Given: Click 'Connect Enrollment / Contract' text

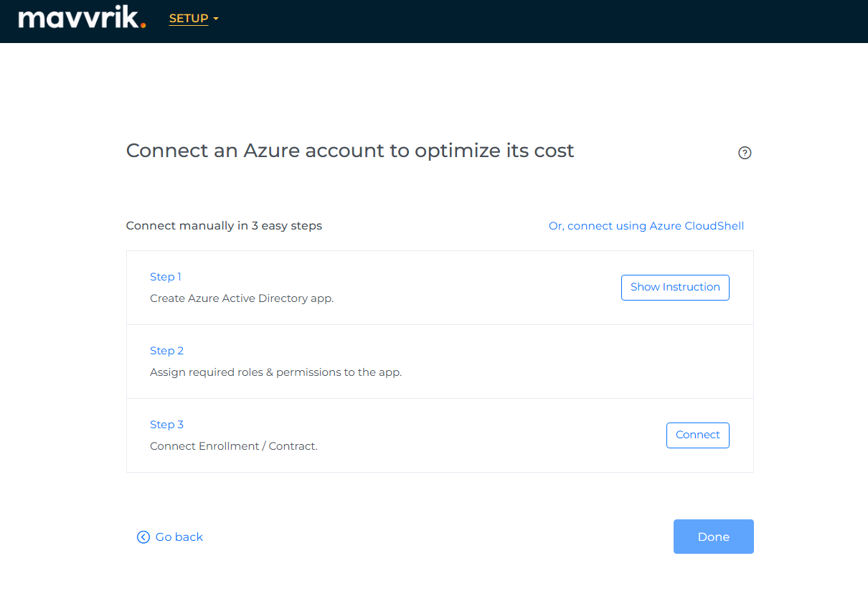Looking at the screenshot, I should click(233, 446).
